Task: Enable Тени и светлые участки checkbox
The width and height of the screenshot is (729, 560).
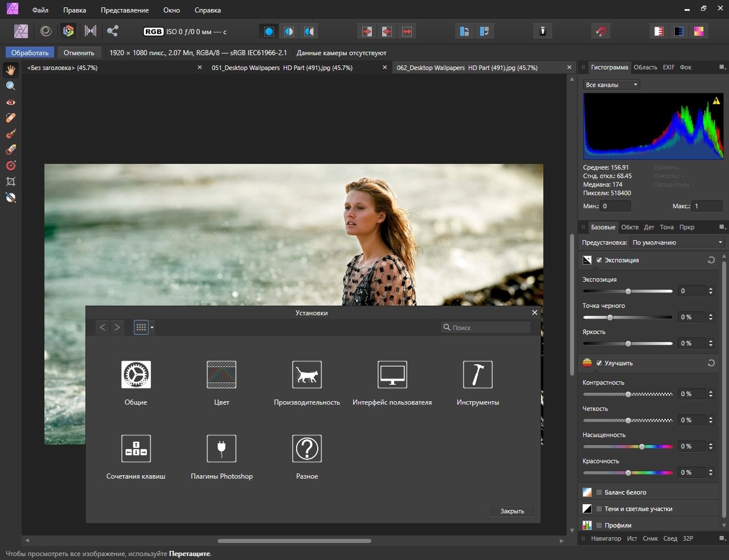Action: [599, 509]
